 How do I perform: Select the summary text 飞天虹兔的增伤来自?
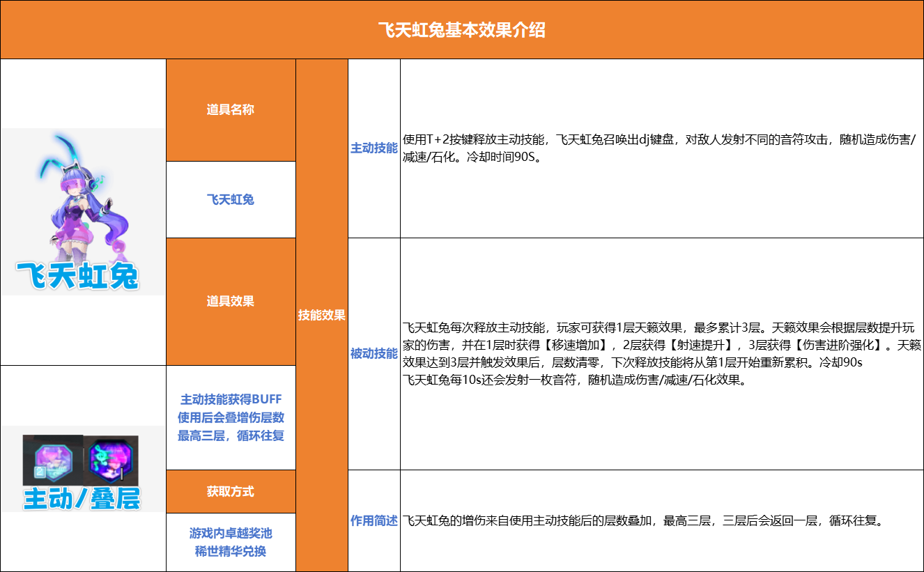(642, 521)
